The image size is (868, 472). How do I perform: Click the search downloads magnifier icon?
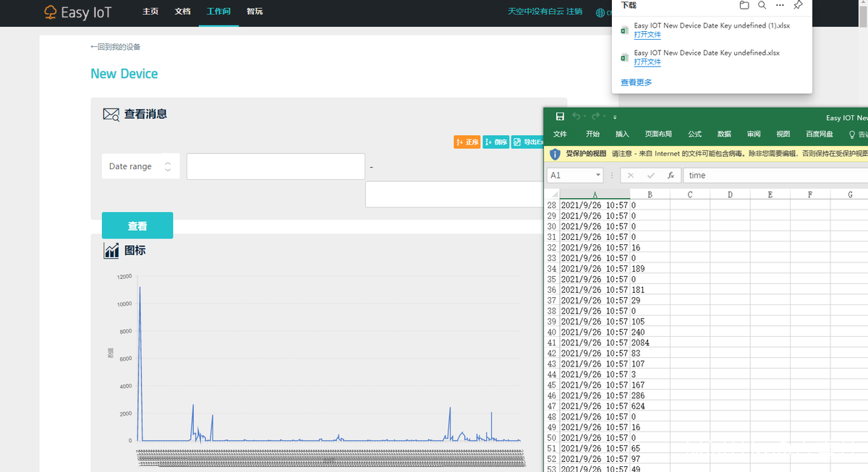point(762,6)
